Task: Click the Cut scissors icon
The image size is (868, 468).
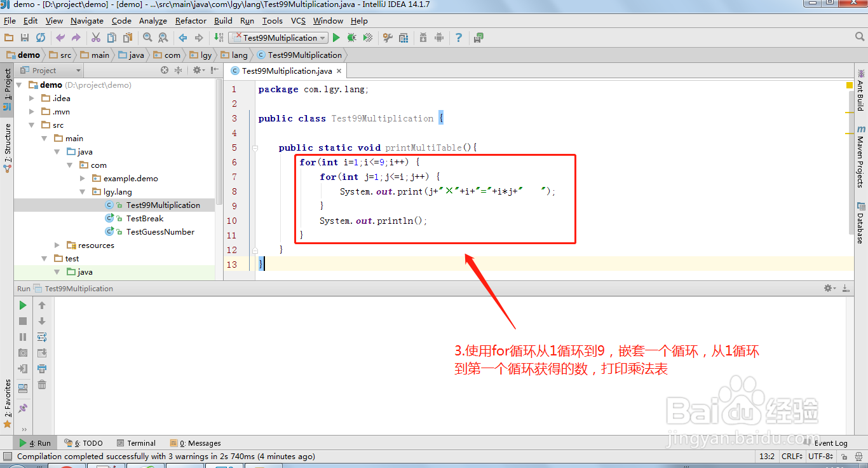Action: click(x=96, y=38)
